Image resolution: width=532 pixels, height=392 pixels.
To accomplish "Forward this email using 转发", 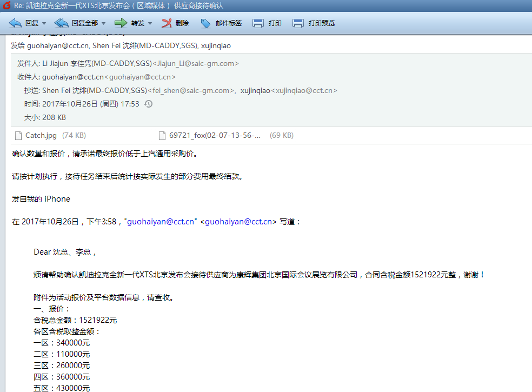I will [121, 23].
